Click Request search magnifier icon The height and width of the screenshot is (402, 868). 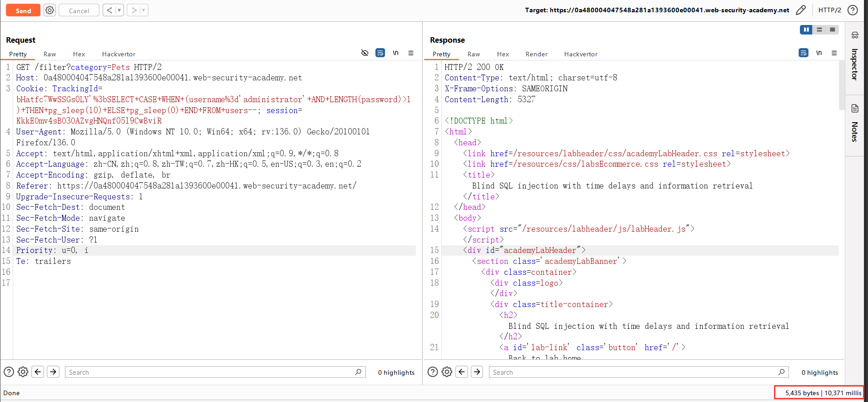tap(358, 372)
